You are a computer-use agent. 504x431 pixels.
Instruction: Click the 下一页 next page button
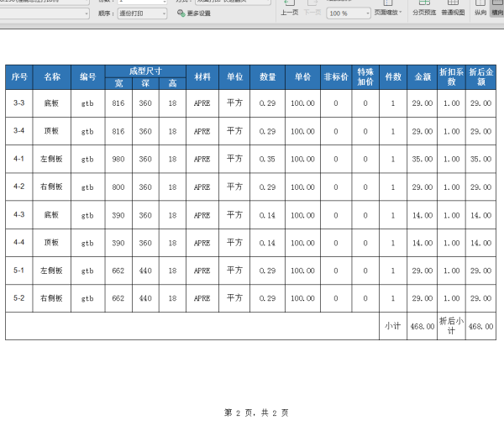coord(312,8)
